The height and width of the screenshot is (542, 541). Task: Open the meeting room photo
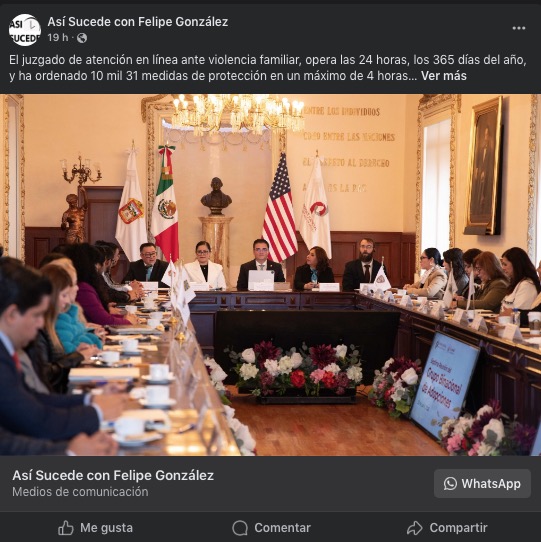270,275
